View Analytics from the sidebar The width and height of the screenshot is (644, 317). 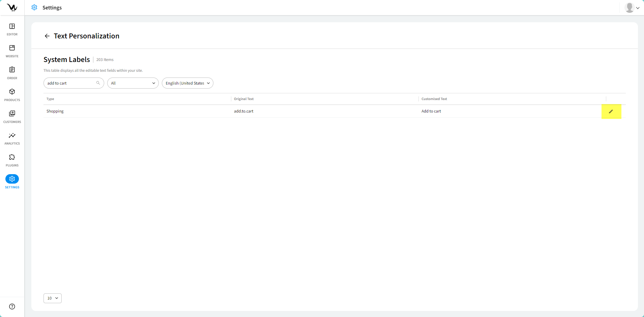[12, 138]
